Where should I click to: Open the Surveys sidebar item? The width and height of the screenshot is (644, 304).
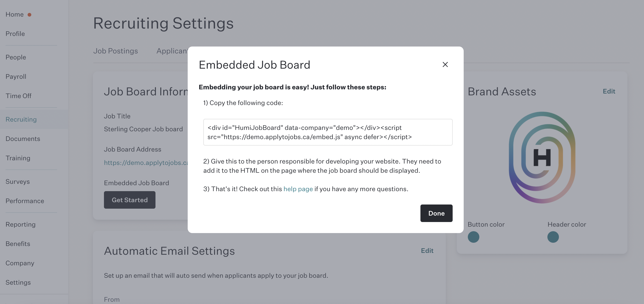(17, 181)
